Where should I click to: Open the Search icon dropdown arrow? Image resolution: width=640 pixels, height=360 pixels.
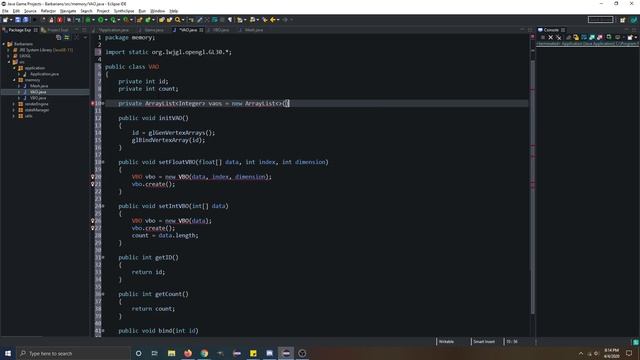(x=183, y=20)
